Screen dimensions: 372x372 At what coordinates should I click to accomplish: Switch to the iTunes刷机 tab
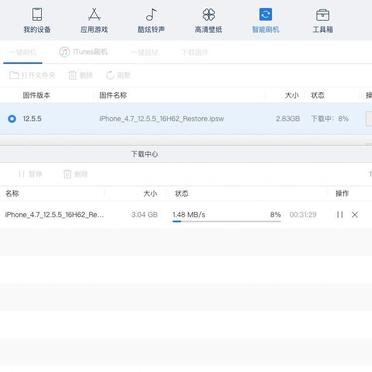[83, 52]
